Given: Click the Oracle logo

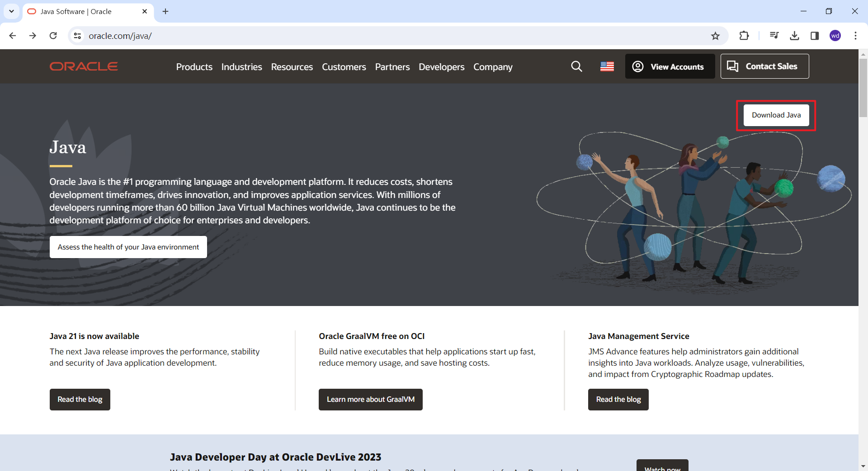Looking at the screenshot, I should coord(84,66).
